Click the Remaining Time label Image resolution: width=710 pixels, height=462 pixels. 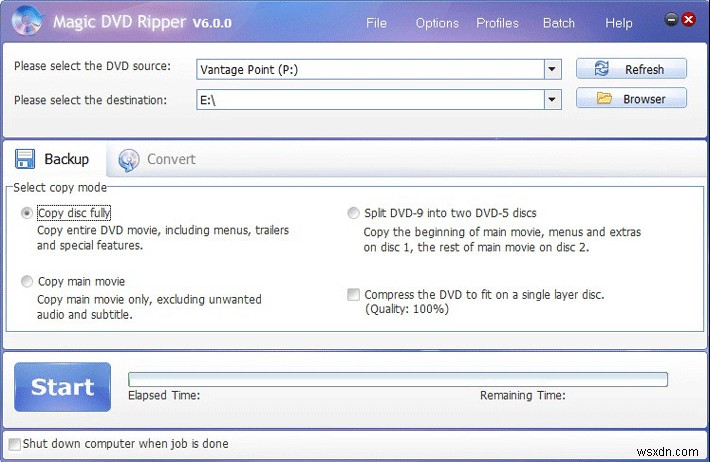pos(523,395)
